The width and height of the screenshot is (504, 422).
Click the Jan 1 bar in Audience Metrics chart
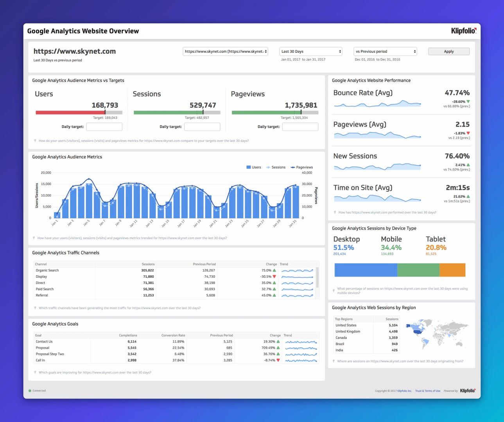[57, 215]
